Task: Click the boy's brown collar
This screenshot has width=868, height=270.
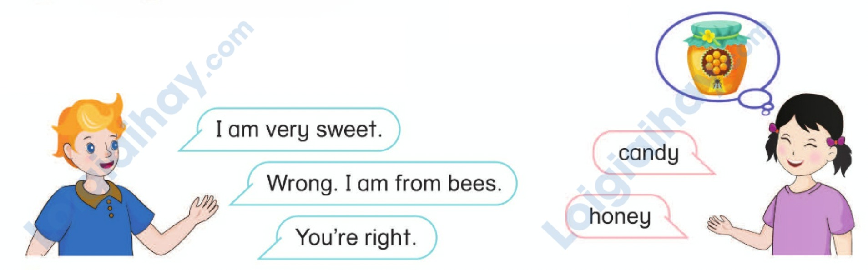Action: [x=98, y=191]
